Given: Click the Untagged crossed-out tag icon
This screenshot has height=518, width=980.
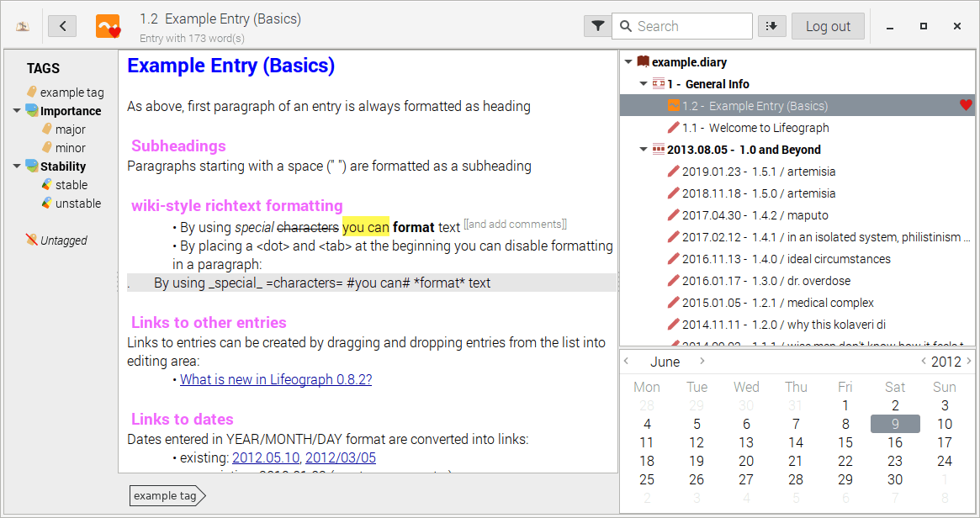Looking at the screenshot, I should (32, 240).
